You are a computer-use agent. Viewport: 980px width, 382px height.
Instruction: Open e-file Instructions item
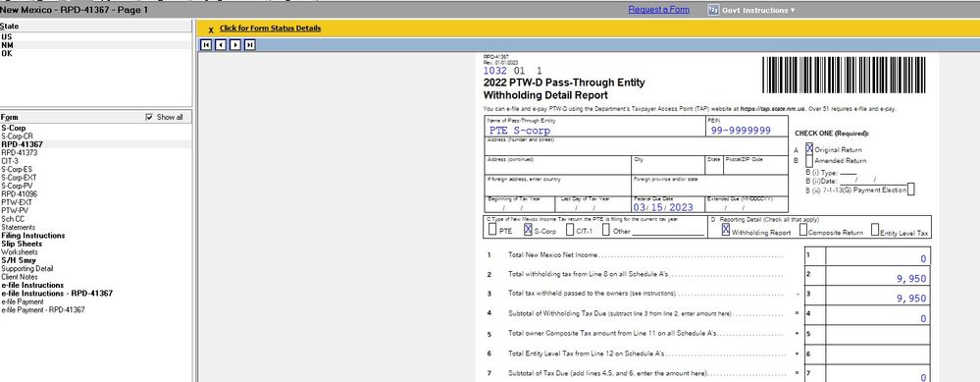[95, 285]
